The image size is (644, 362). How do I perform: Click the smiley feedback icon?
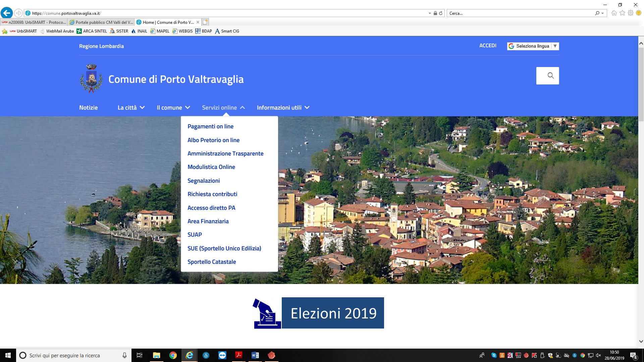coord(639,13)
